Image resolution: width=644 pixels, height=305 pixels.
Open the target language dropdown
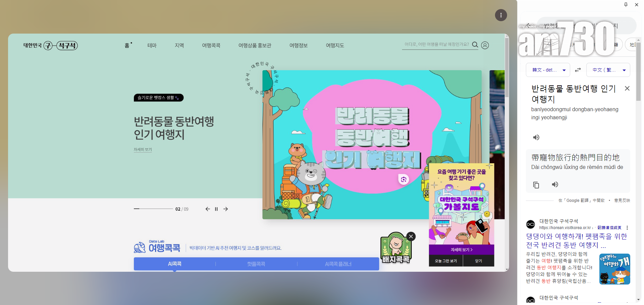[x=608, y=70]
